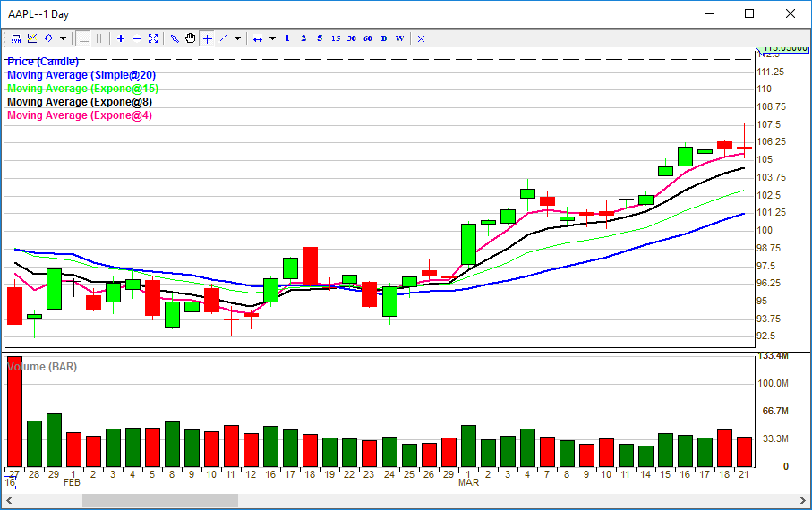
Task: Expand the dropdown next to refresh icon
Action: 63,38
